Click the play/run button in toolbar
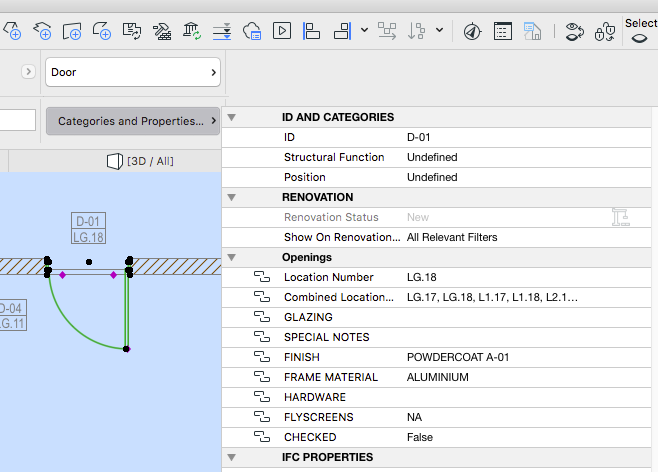 click(x=282, y=31)
